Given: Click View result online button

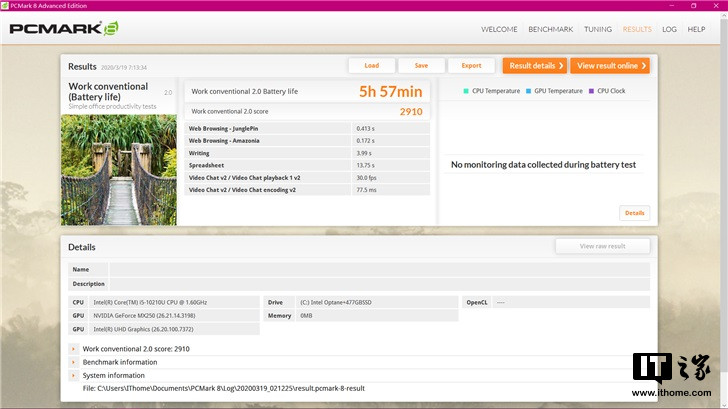Looking at the screenshot, I should (611, 66).
